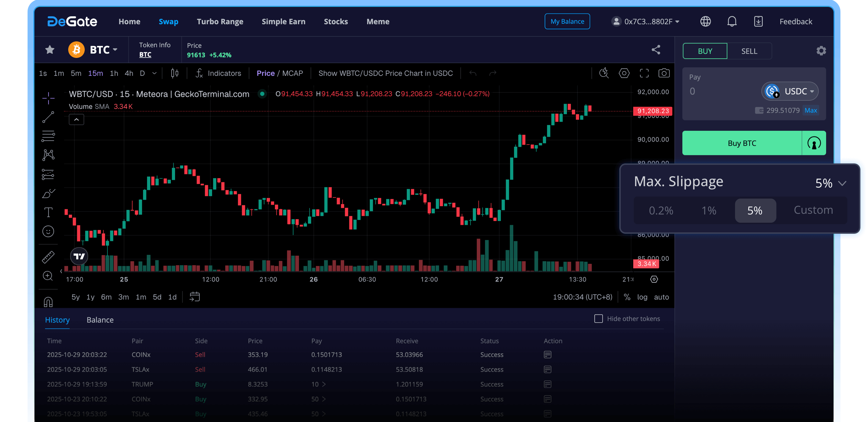
Task: Switch to the Balance tab
Action: (100, 320)
